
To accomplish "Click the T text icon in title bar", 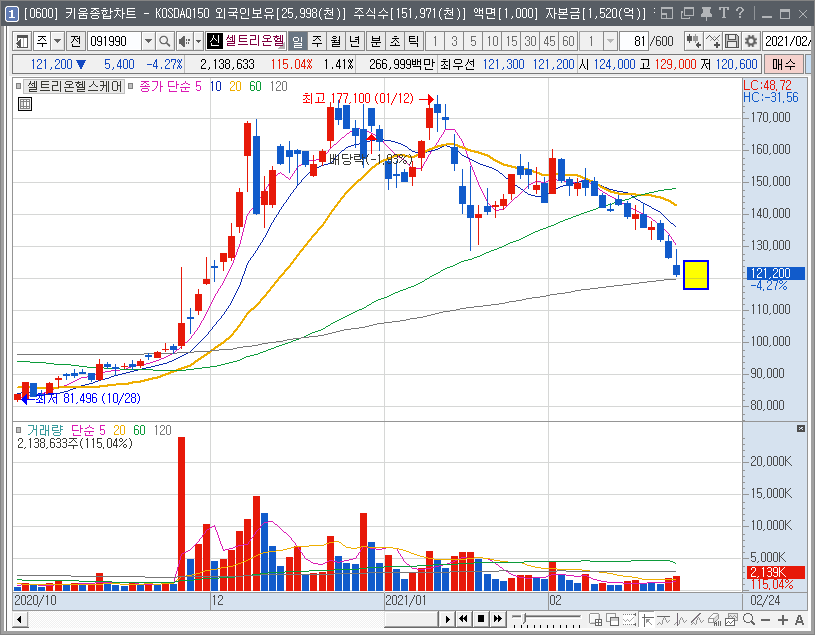I will point(724,13).
